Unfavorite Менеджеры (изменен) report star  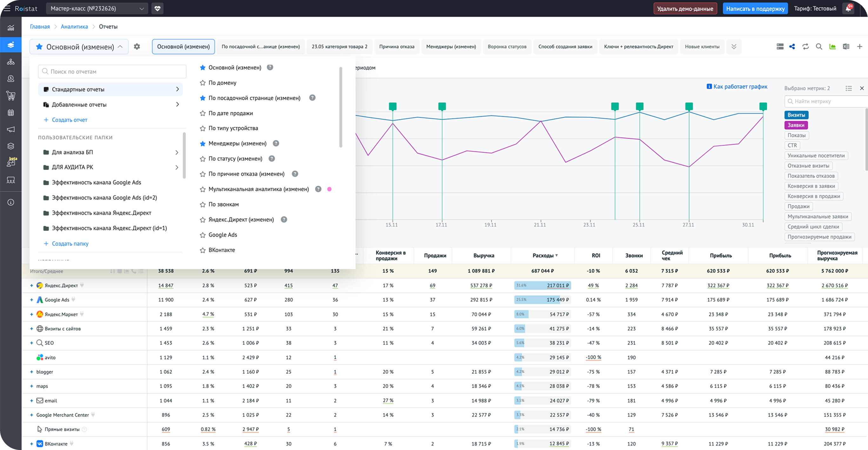click(x=203, y=143)
